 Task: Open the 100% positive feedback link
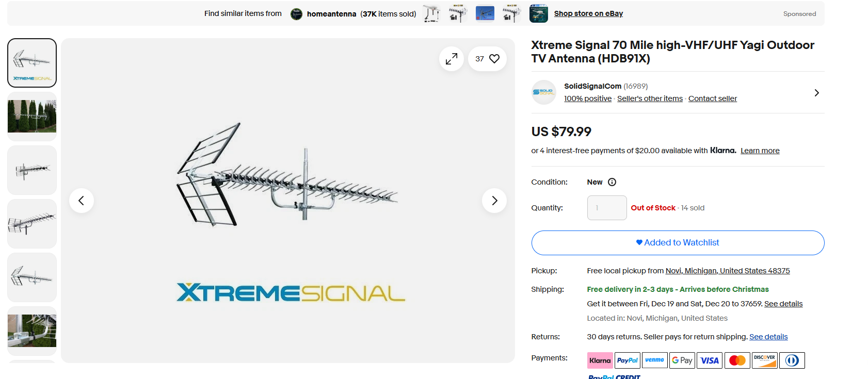click(587, 98)
